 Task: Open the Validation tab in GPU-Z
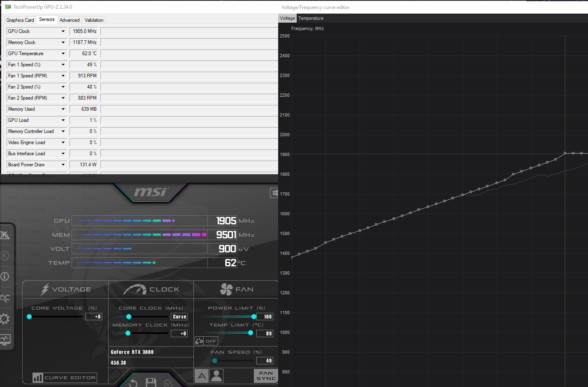94,20
